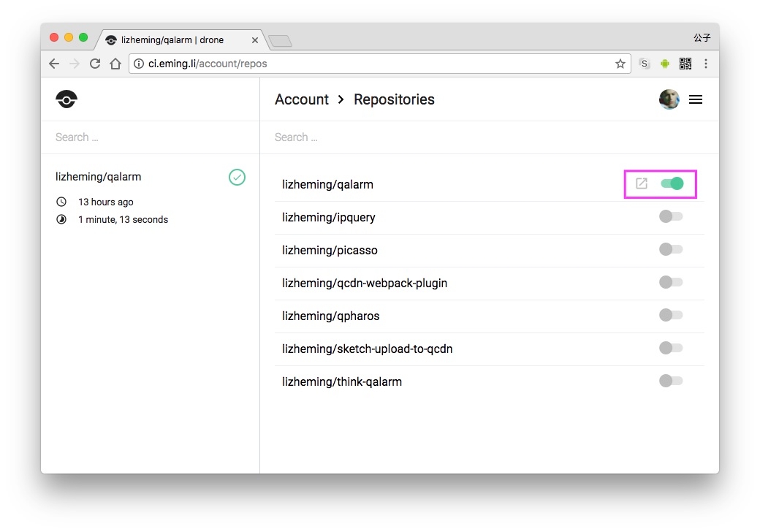Enable the lizheming/picasso repository toggle
760x532 pixels.
[x=670, y=249]
